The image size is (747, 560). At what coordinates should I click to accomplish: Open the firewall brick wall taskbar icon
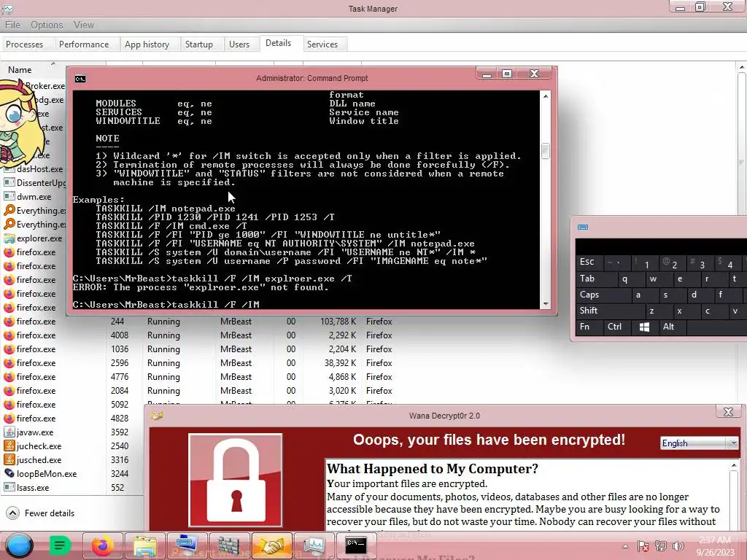(230, 546)
